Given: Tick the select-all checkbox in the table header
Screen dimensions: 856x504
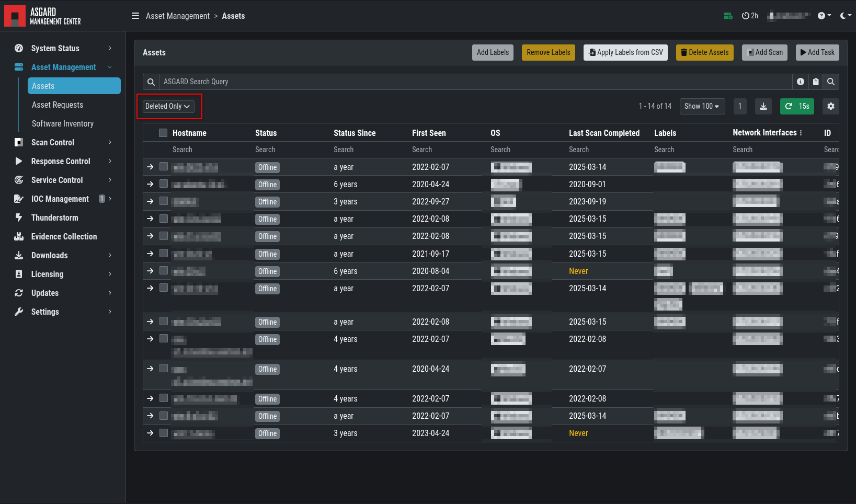Looking at the screenshot, I should 163,133.
